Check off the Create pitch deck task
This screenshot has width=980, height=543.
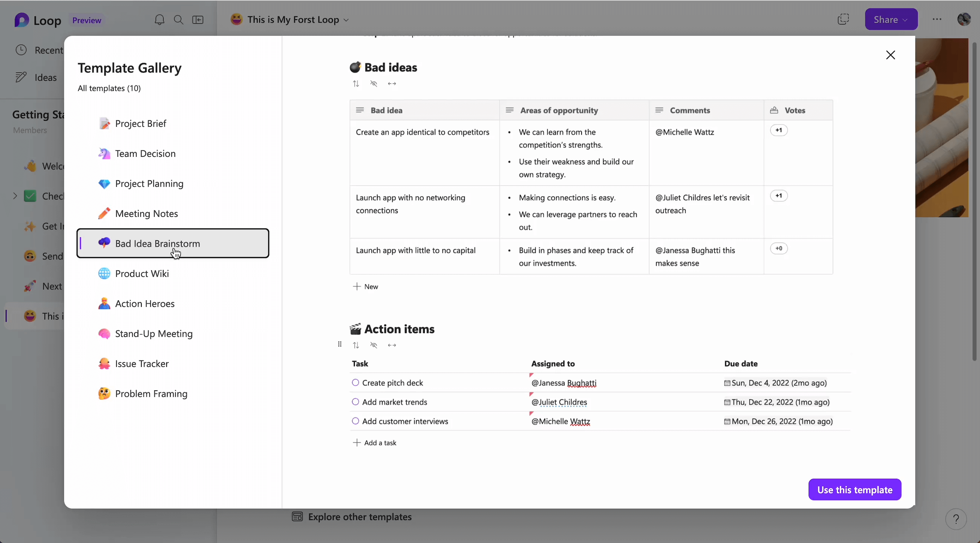[355, 382]
